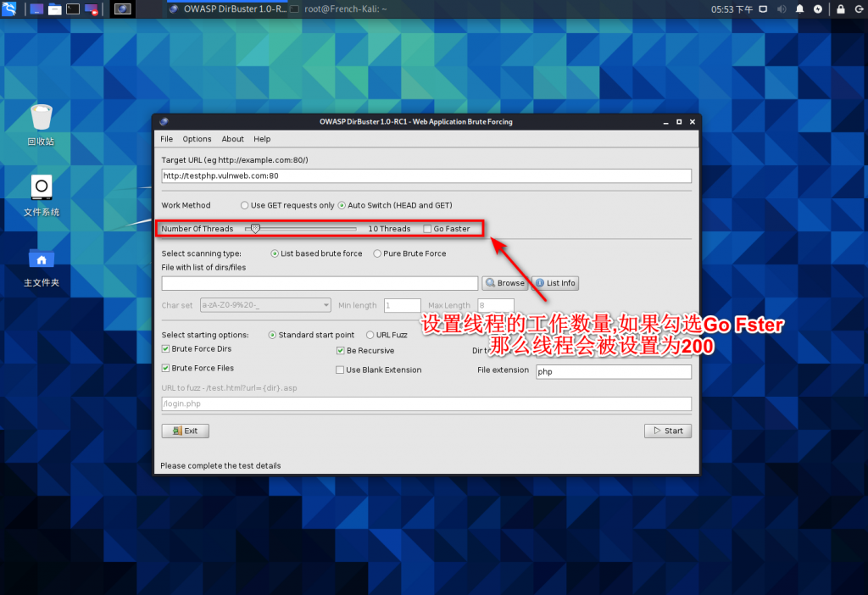This screenshot has height=595, width=868.
Task: Click the Max Length field
Action: [496, 305]
